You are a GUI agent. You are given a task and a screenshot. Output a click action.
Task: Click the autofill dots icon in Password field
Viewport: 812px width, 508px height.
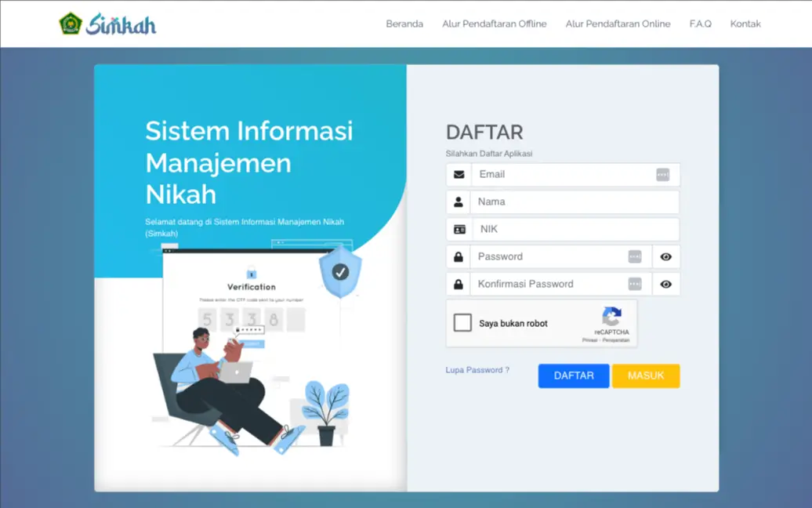pyautogui.click(x=635, y=257)
